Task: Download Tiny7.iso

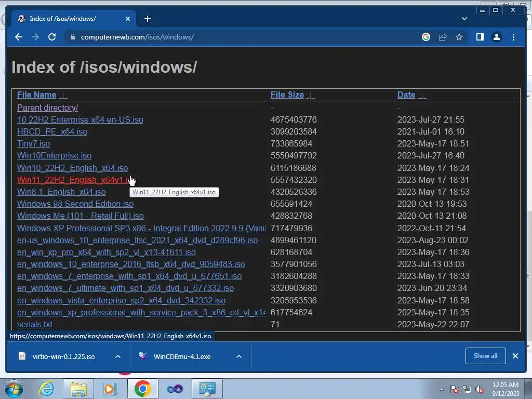Action: (34, 143)
